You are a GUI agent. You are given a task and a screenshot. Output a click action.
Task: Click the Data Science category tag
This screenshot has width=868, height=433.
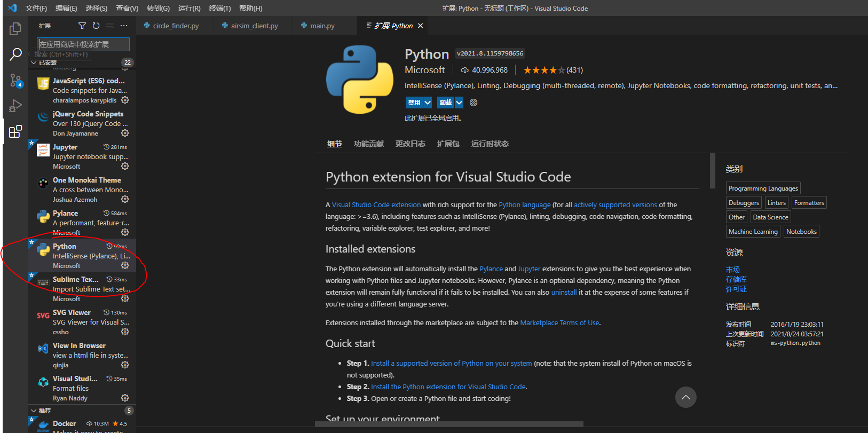(770, 217)
